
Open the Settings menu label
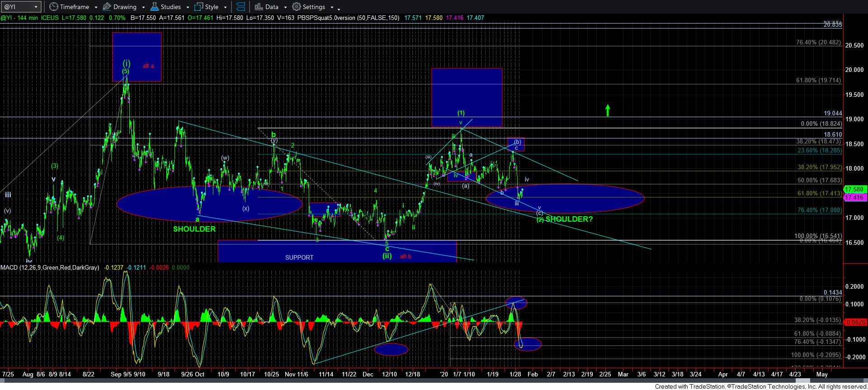pyautogui.click(x=314, y=7)
